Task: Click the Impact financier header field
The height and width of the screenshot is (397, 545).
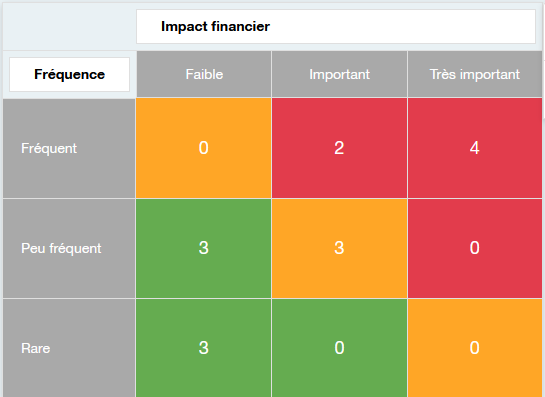Action: click(336, 26)
